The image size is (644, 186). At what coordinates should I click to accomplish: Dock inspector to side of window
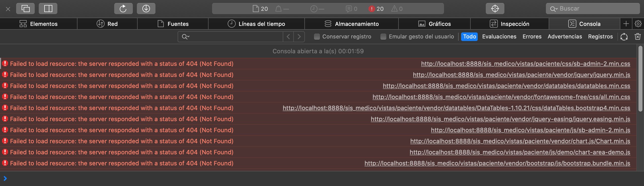[x=48, y=9]
